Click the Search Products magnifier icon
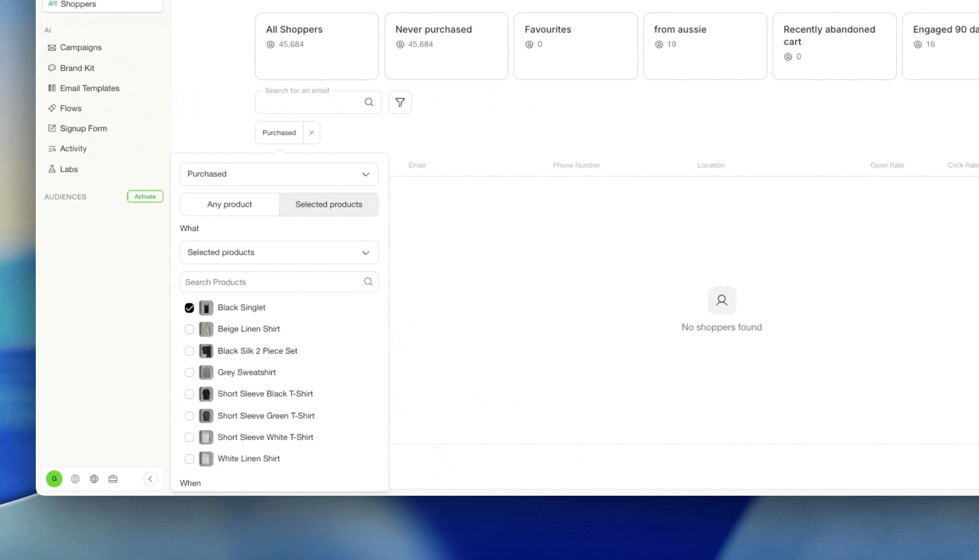This screenshot has width=979, height=560. coord(368,282)
